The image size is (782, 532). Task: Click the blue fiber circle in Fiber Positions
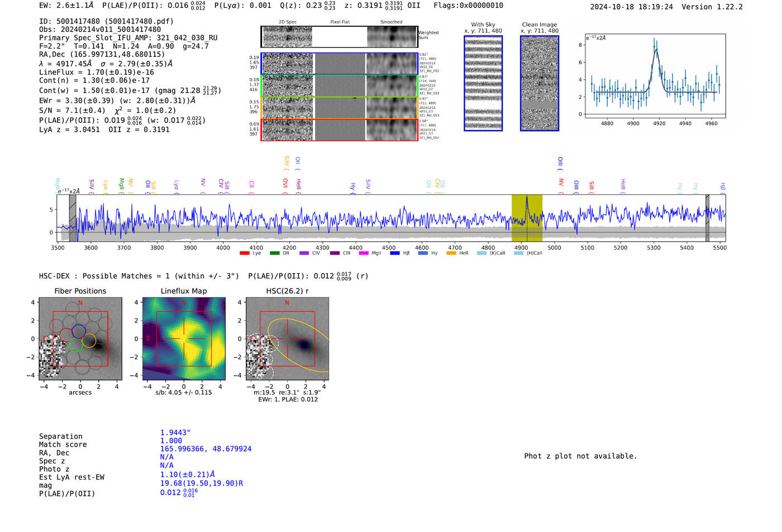pyautogui.click(x=79, y=331)
